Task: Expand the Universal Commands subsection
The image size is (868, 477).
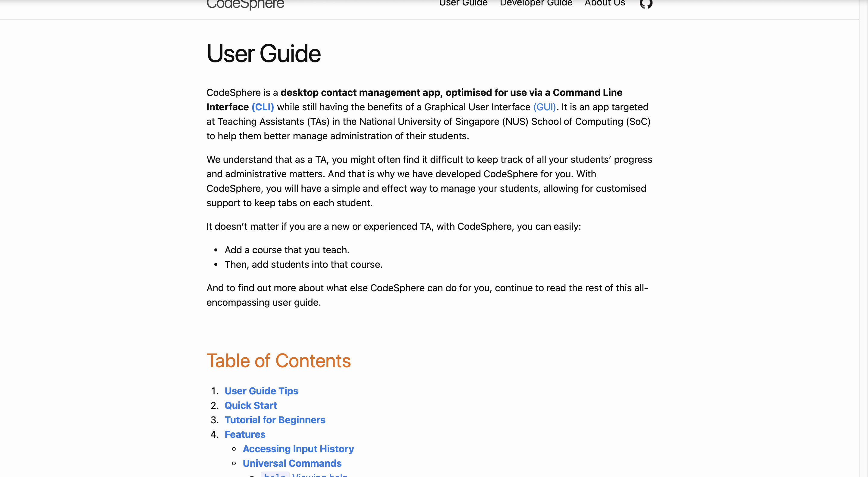Action: [x=292, y=463]
